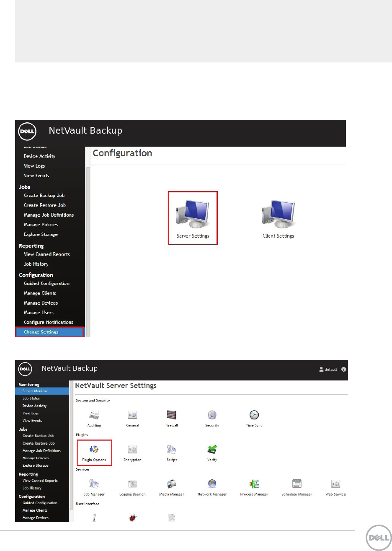Select Change Settings in the Configuration window sidebar

coord(50,332)
